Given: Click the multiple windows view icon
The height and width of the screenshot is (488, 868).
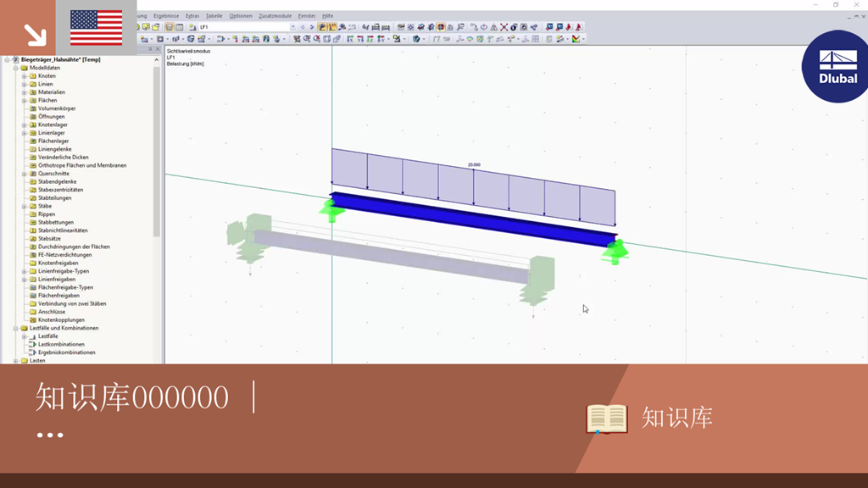Looking at the screenshot, I should tap(337, 39).
